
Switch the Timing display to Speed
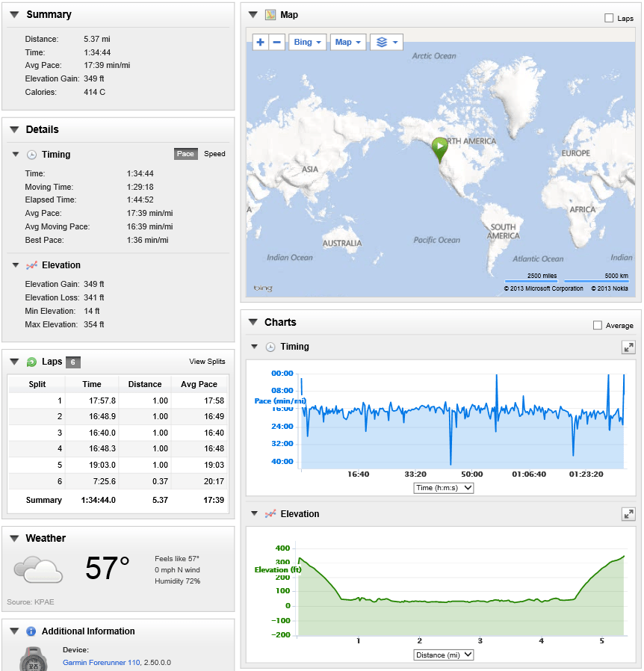(214, 154)
